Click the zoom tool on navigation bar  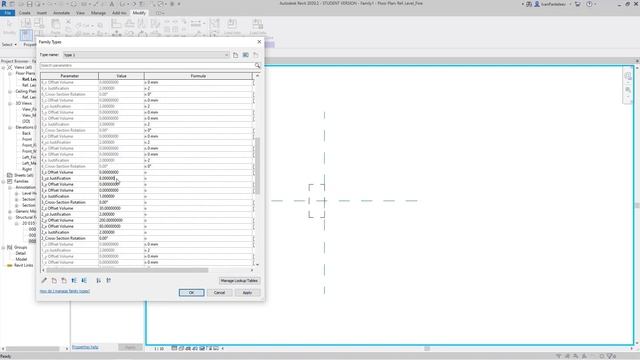[628, 90]
